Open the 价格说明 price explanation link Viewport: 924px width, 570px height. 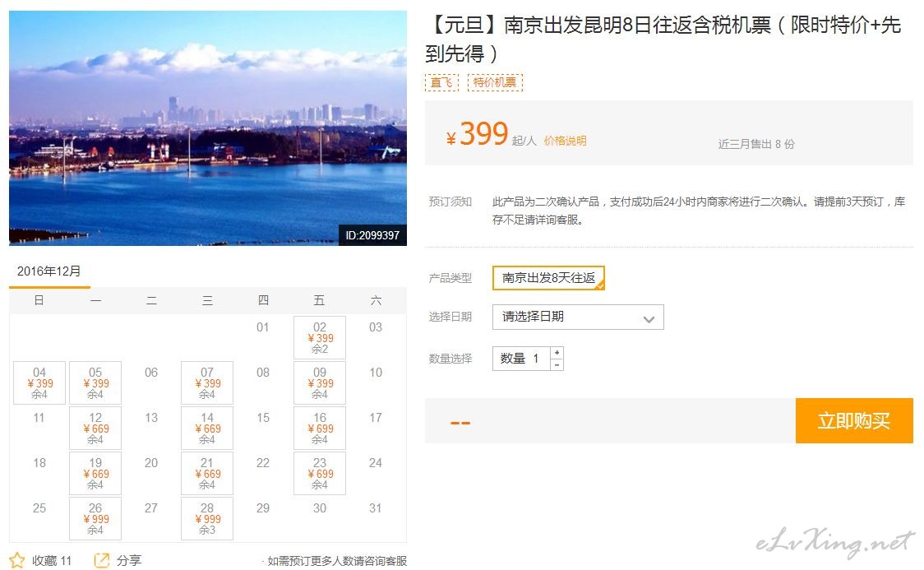[x=565, y=141]
